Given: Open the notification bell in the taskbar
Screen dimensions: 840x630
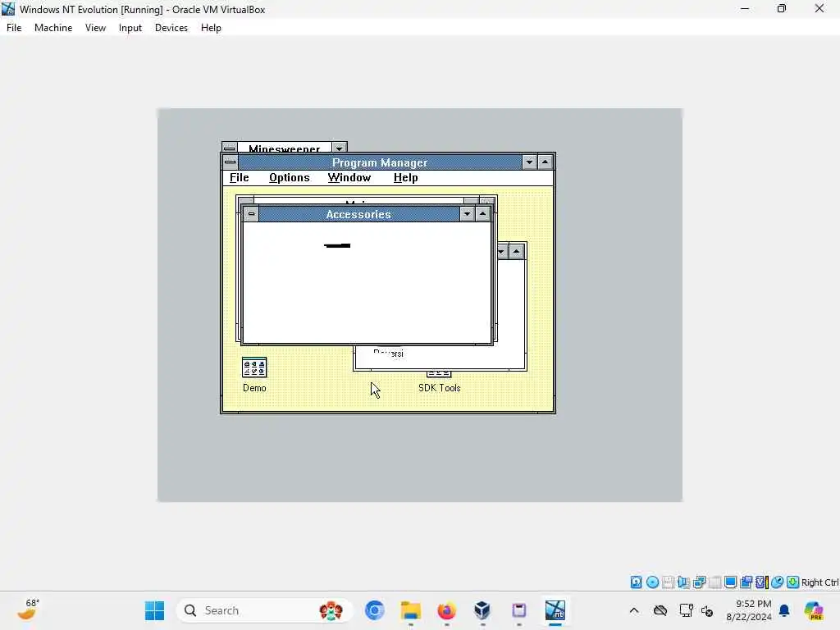Looking at the screenshot, I should [784, 610].
